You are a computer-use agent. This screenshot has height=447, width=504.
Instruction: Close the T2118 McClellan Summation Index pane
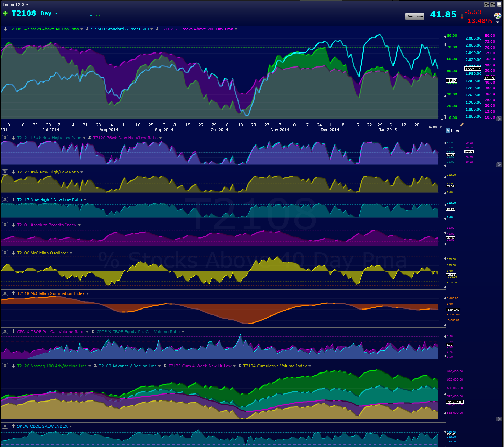[x=5, y=293]
